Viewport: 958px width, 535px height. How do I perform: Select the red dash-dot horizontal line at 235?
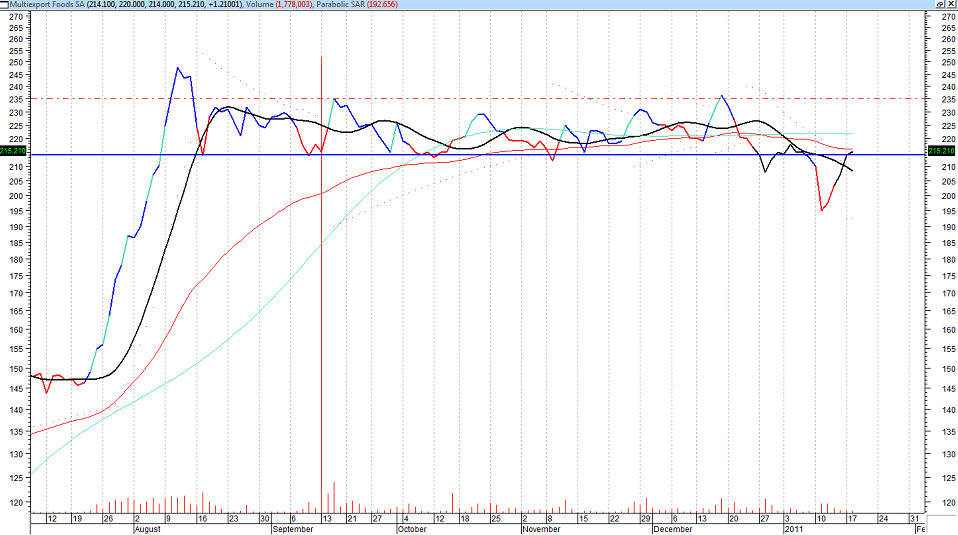(477, 98)
